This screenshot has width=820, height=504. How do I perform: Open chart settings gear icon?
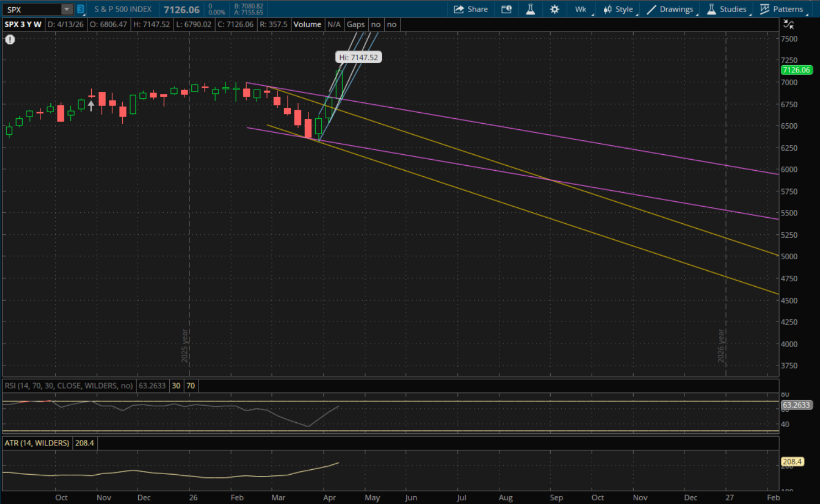[x=555, y=9]
